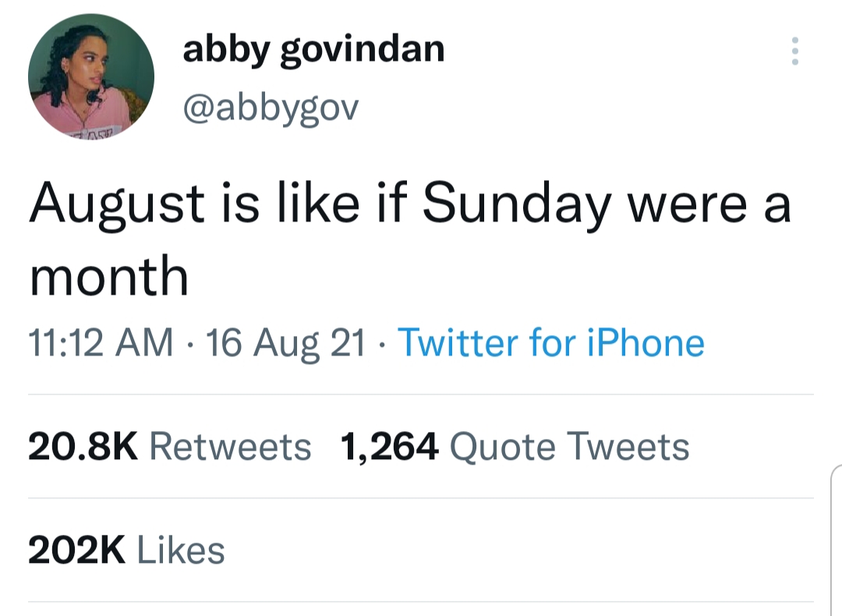842x616 pixels.
Task: Click the 20.8K retweet count number
Action: [83, 447]
